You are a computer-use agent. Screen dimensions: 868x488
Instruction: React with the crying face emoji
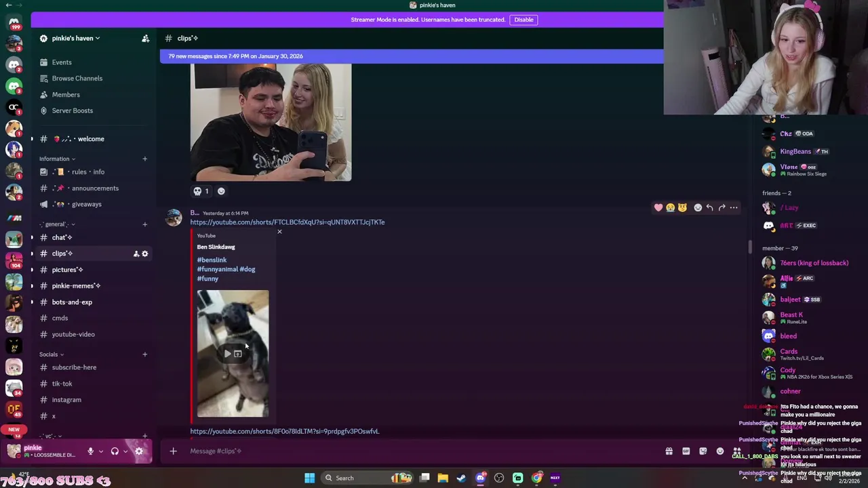(670, 207)
